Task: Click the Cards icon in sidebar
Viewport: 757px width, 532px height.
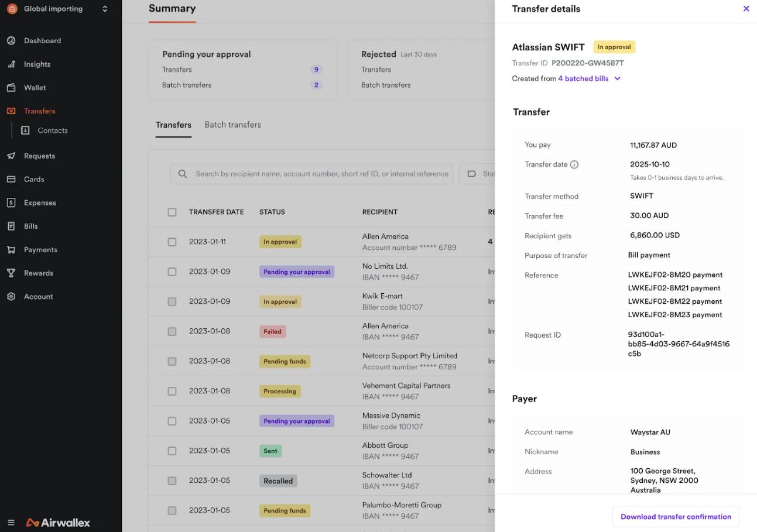Action: (x=11, y=180)
